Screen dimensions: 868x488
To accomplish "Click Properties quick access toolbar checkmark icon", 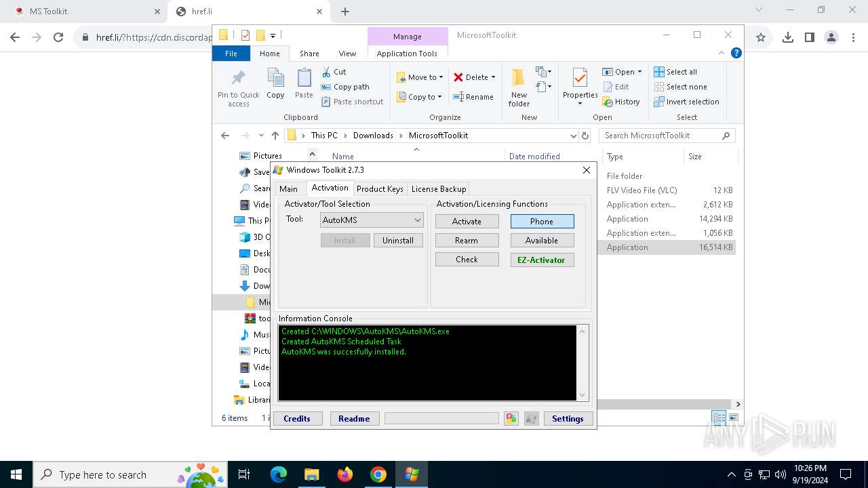I will (x=245, y=35).
